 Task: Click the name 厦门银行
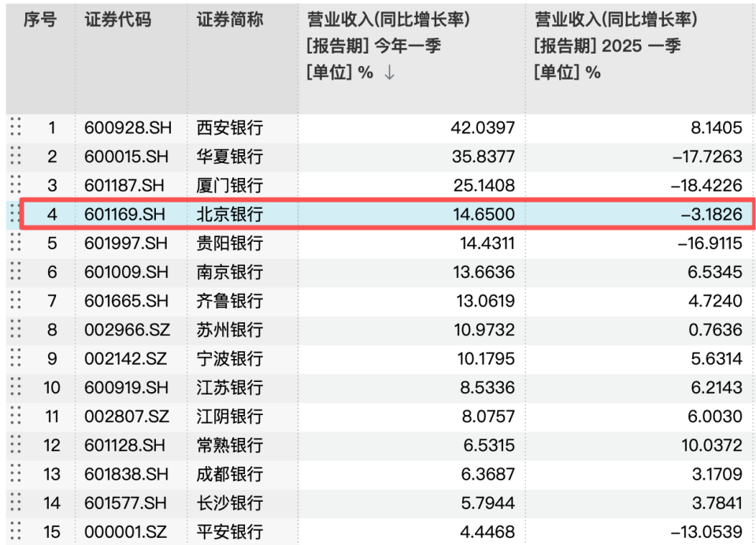pos(230,186)
